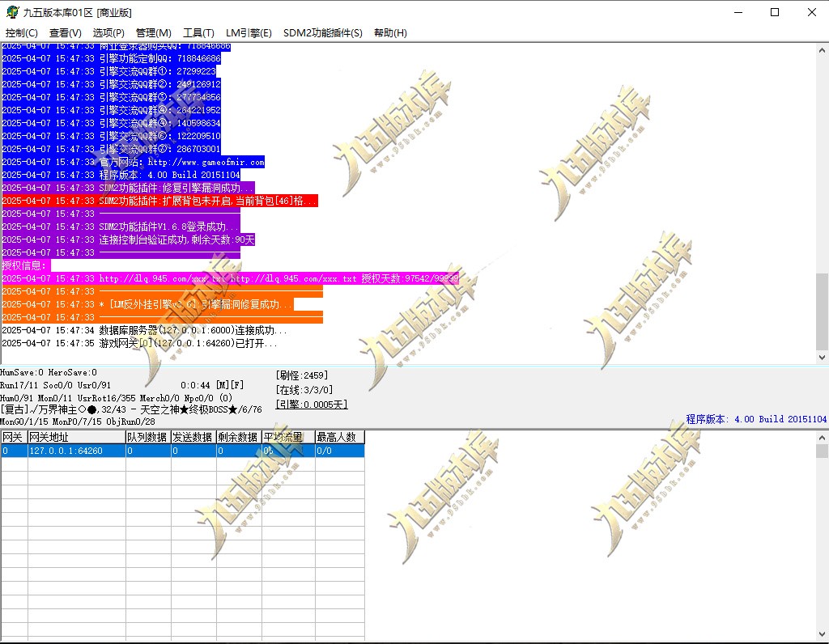Open the 控制(C) menu
The width and height of the screenshot is (829, 644).
pos(22,32)
